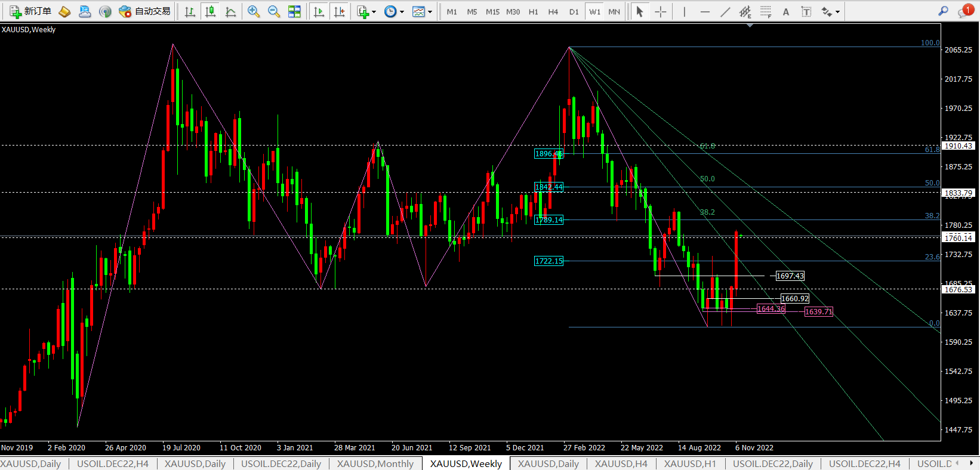Image resolution: width=980 pixels, height=470 pixels.
Task: Select the equidistant channel tool
Action: [745, 11]
